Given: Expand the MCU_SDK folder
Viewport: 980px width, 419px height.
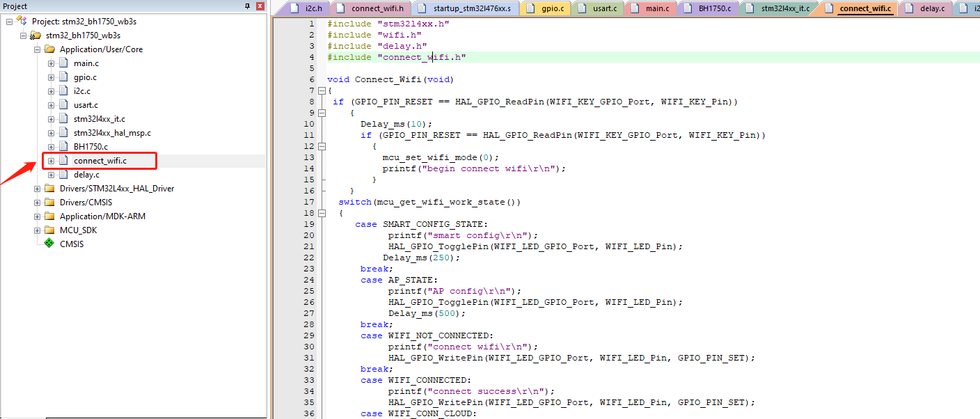Looking at the screenshot, I should [x=37, y=230].
